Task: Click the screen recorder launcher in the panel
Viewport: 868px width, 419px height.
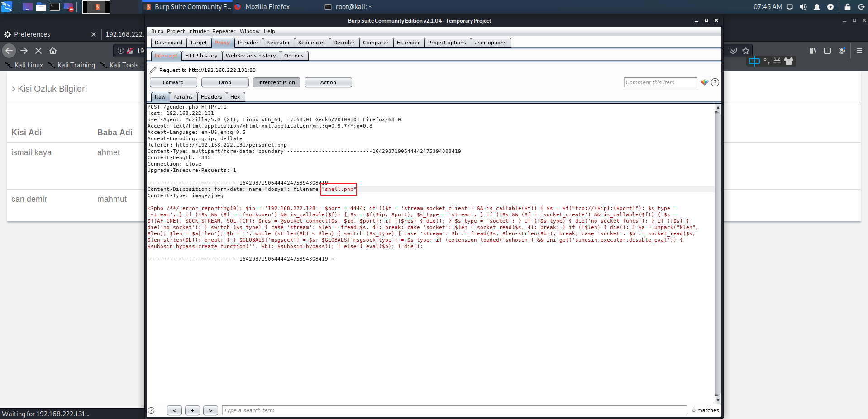Action: [68, 7]
